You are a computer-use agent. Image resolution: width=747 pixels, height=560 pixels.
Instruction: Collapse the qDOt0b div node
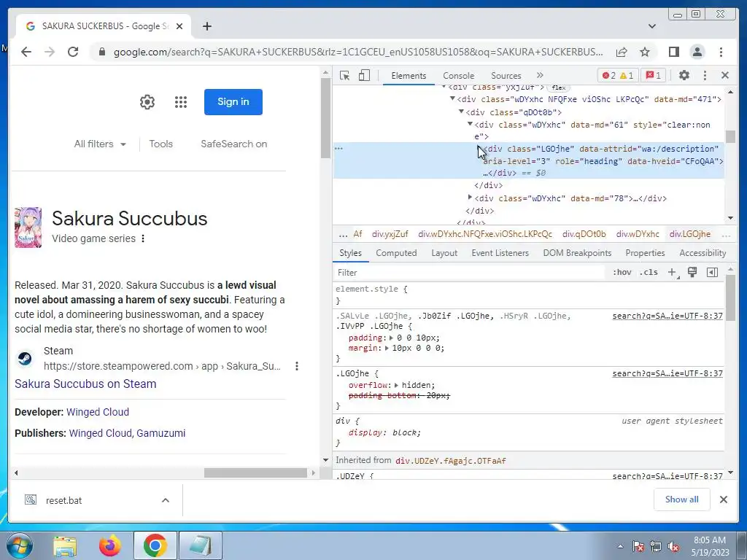461,112
